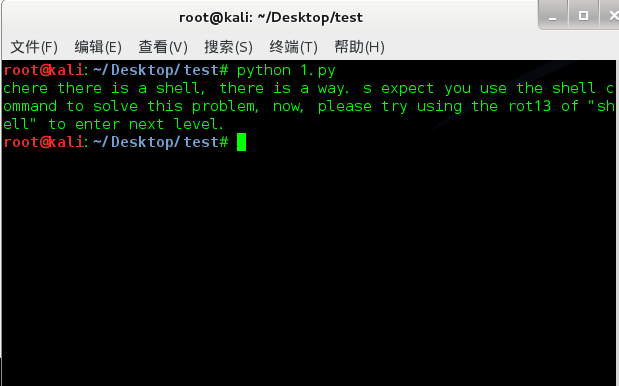Open the 帮助(H) menu

point(359,47)
